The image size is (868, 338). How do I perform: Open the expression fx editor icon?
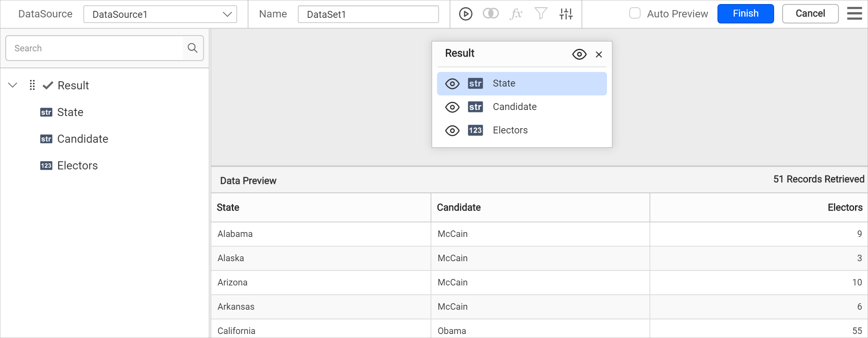click(x=516, y=14)
